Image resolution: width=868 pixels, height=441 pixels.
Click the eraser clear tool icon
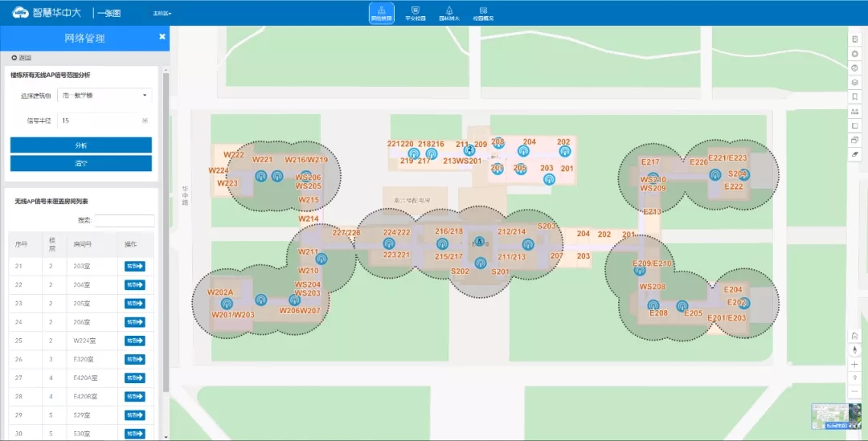[854, 154]
